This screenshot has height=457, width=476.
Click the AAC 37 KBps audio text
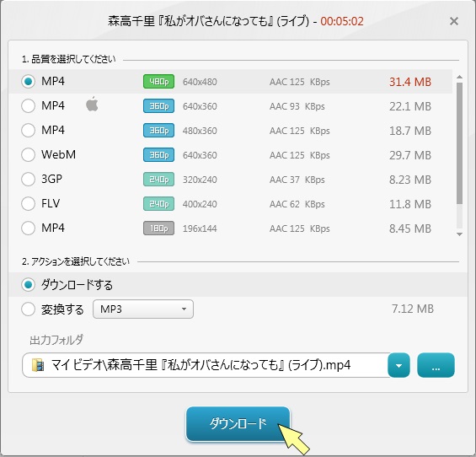pos(297,180)
